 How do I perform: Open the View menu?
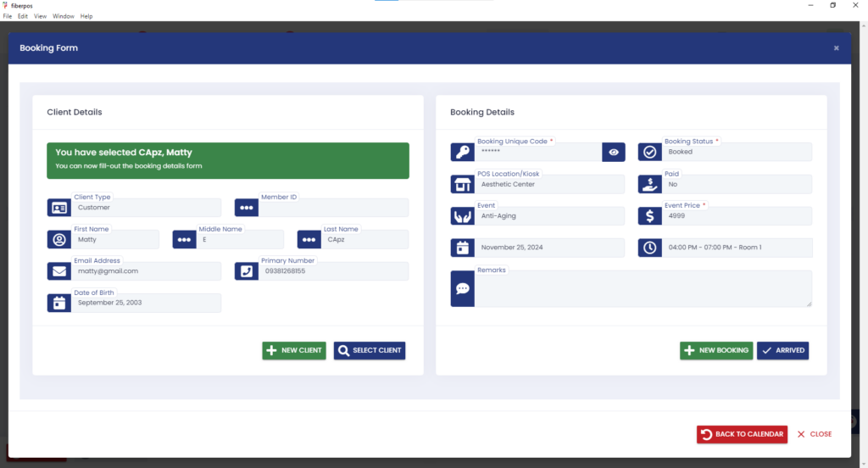pos(40,16)
